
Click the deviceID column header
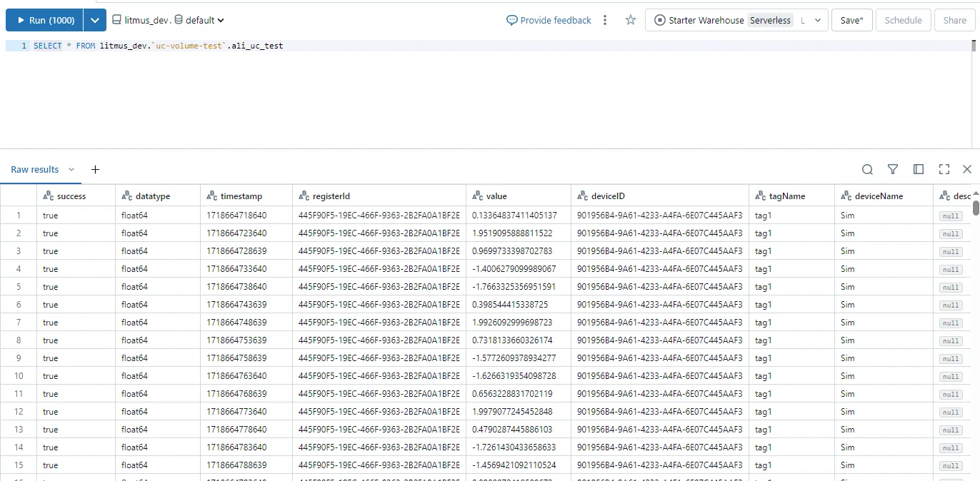coord(660,196)
